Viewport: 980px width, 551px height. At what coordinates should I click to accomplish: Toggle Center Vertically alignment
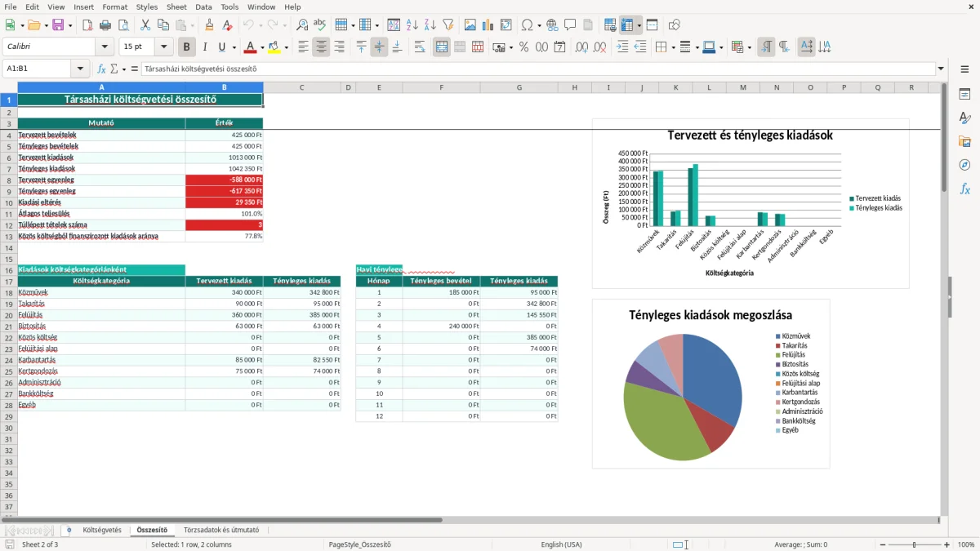[379, 47]
